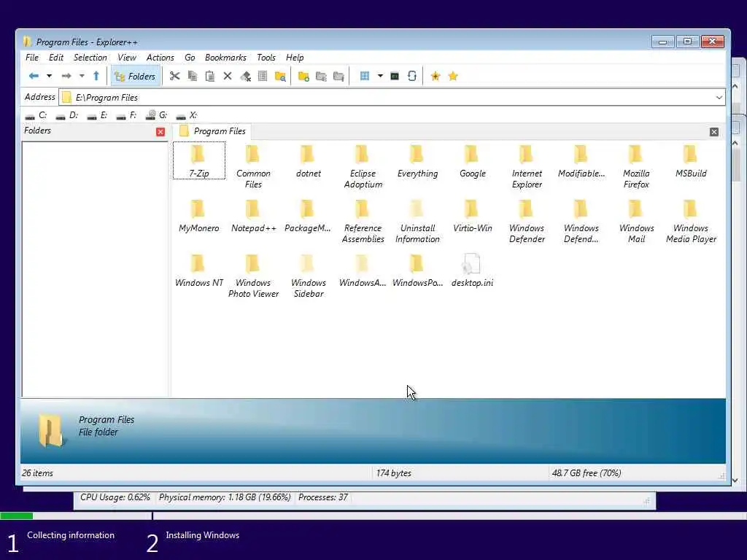Open the command prompt toolbar icon

[395, 76]
